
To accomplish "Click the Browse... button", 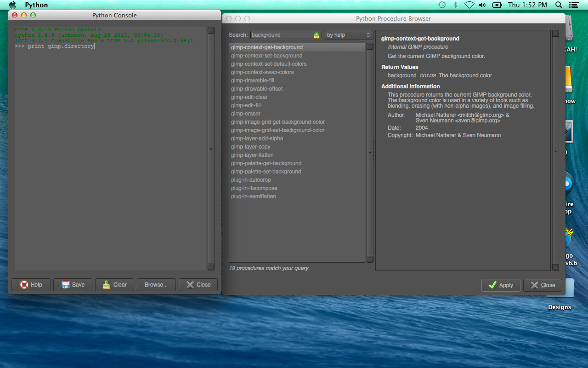I will pos(156,285).
